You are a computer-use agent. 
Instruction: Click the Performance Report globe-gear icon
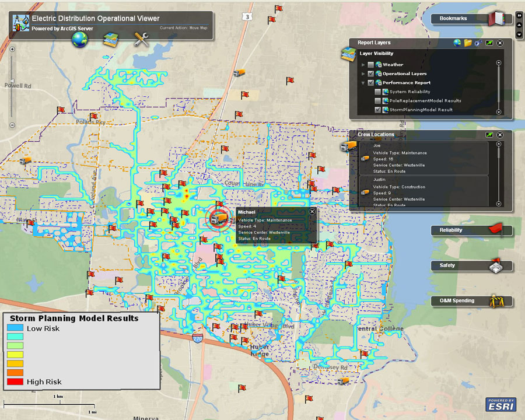[x=379, y=83]
